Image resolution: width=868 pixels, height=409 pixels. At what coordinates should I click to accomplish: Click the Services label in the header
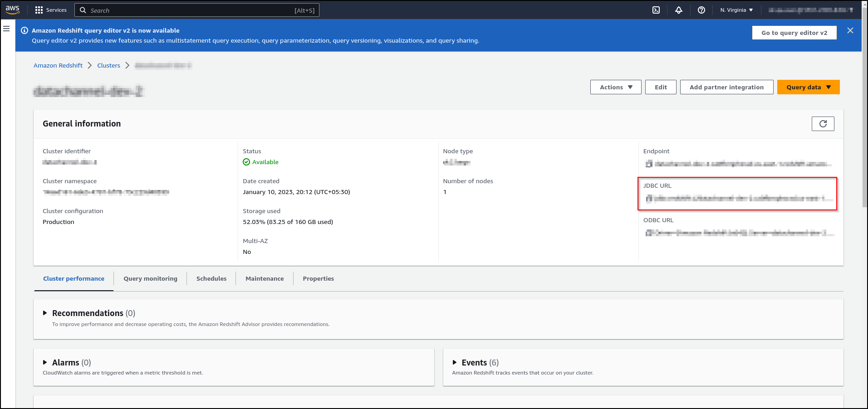(56, 10)
